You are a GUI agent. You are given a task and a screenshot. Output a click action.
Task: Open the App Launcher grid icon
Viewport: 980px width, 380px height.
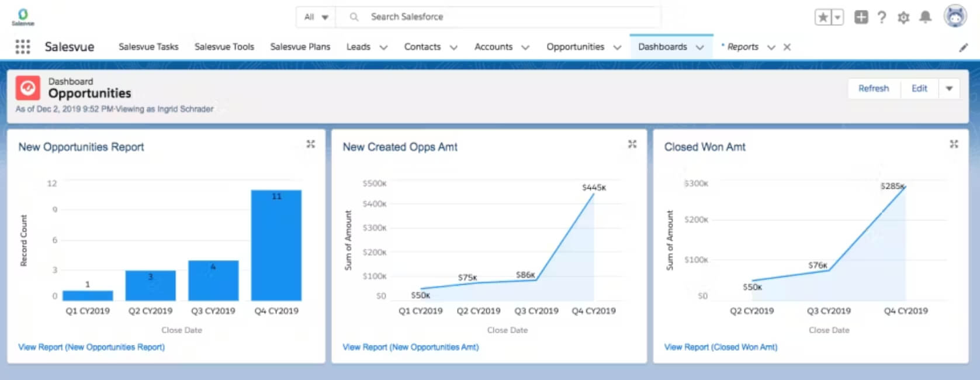tap(22, 47)
